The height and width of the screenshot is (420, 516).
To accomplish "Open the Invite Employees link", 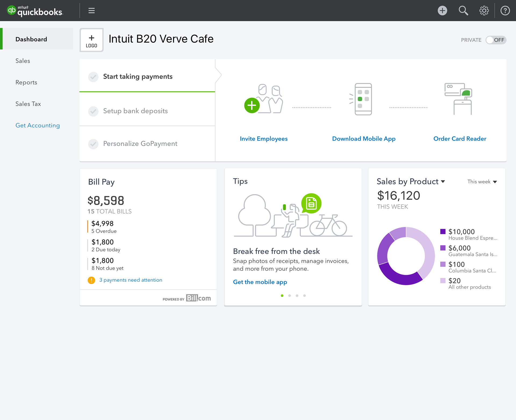I will click(264, 139).
